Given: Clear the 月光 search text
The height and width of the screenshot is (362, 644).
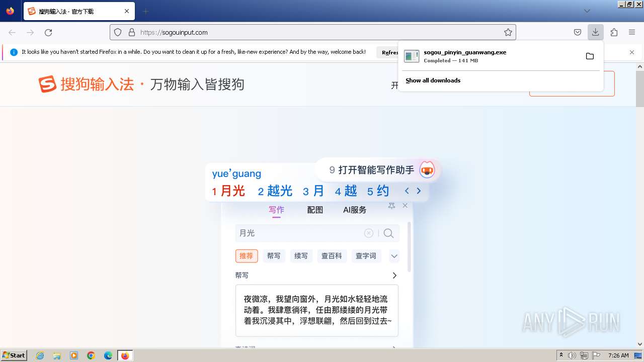Looking at the screenshot, I should tap(369, 233).
